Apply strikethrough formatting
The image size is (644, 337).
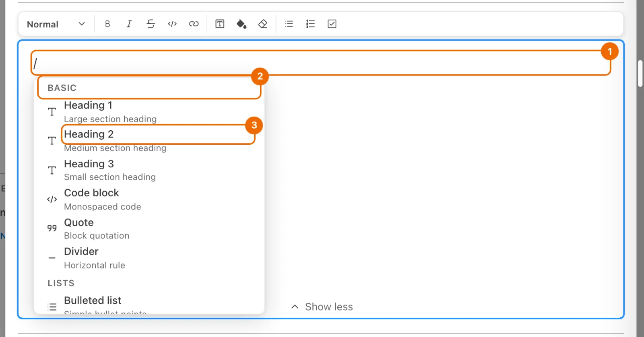151,24
